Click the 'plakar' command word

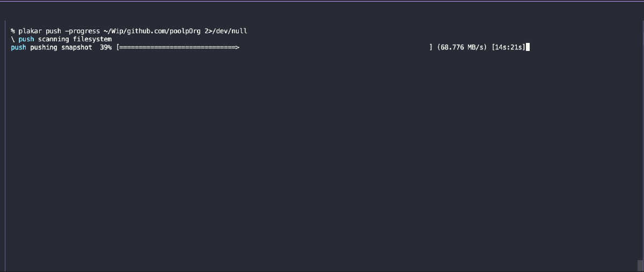[30, 31]
